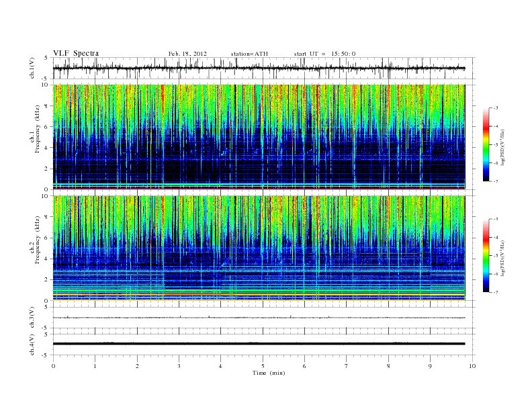
Task: Click the "station=ATH" header label
Action: (x=249, y=54)
